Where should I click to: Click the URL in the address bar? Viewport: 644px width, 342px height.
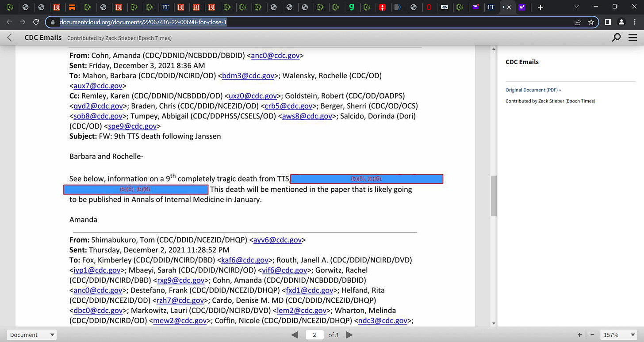coord(143,22)
